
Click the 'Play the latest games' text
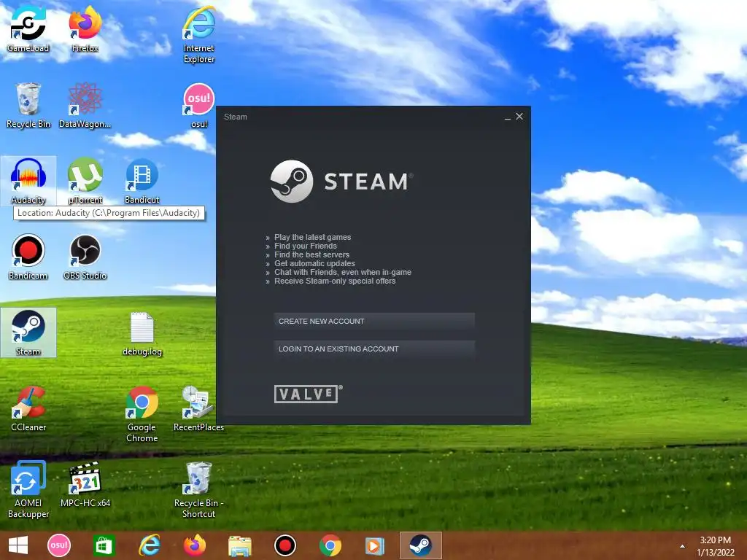pos(312,237)
